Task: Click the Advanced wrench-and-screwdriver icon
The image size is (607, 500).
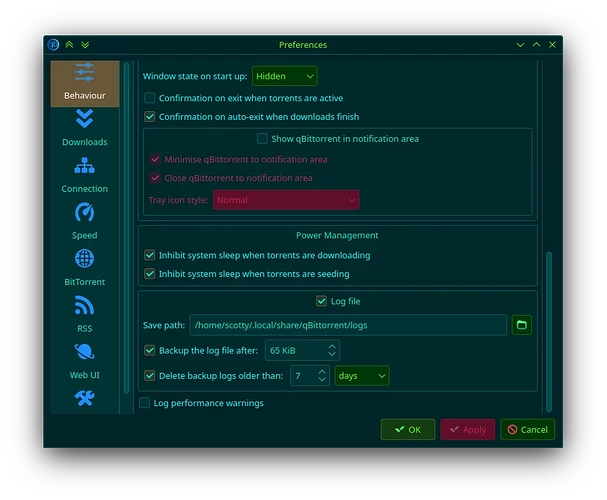Action: click(x=85, y=398)
